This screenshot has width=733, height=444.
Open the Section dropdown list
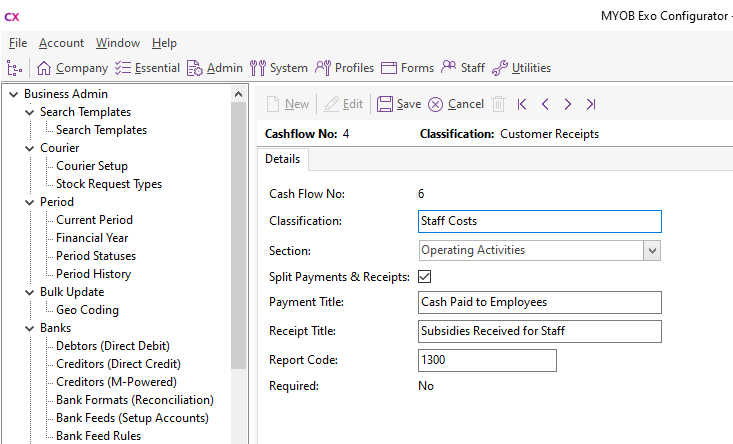point(652,250)
